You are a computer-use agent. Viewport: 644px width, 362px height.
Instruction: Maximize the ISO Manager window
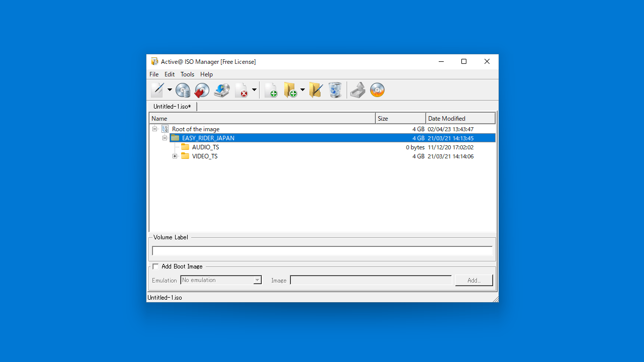[x=464, y=62]
